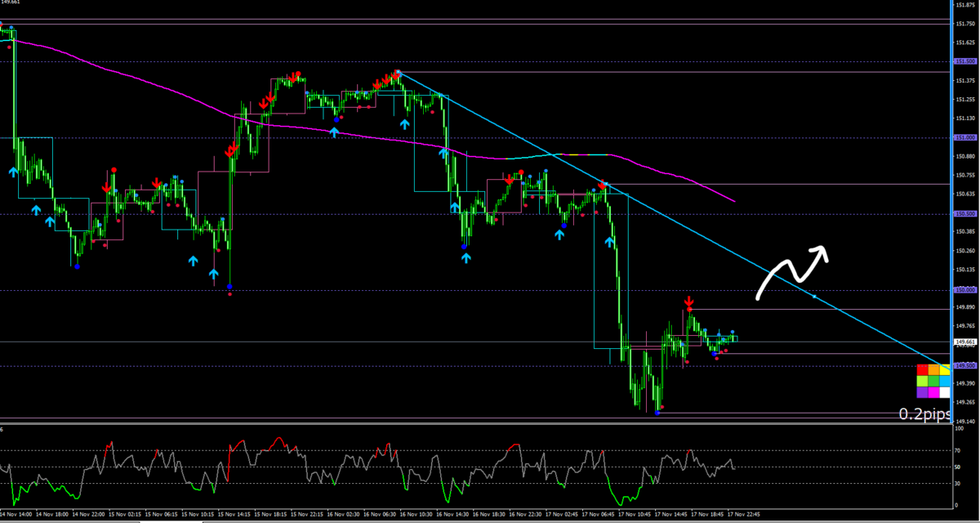
Task: Click the highlighted 150.000 price level label
Action: (x=966, y=289)
